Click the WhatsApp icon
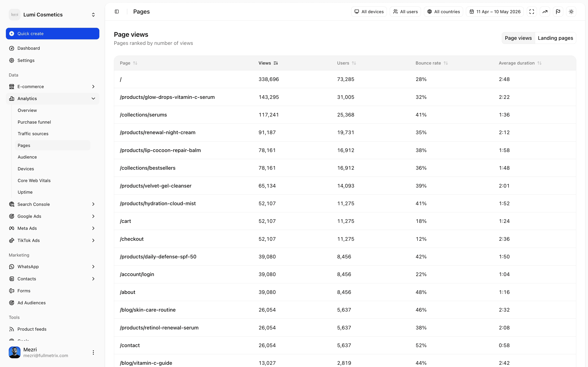 pos(12,267)
